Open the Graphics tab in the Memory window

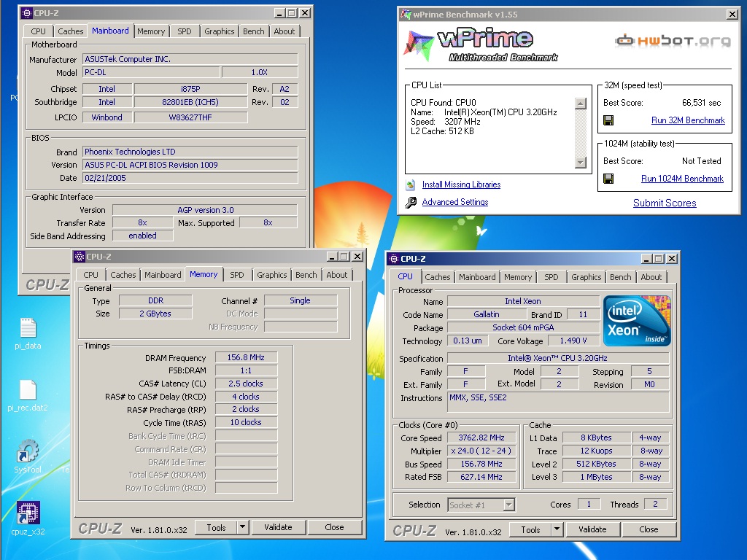point(271,275)
